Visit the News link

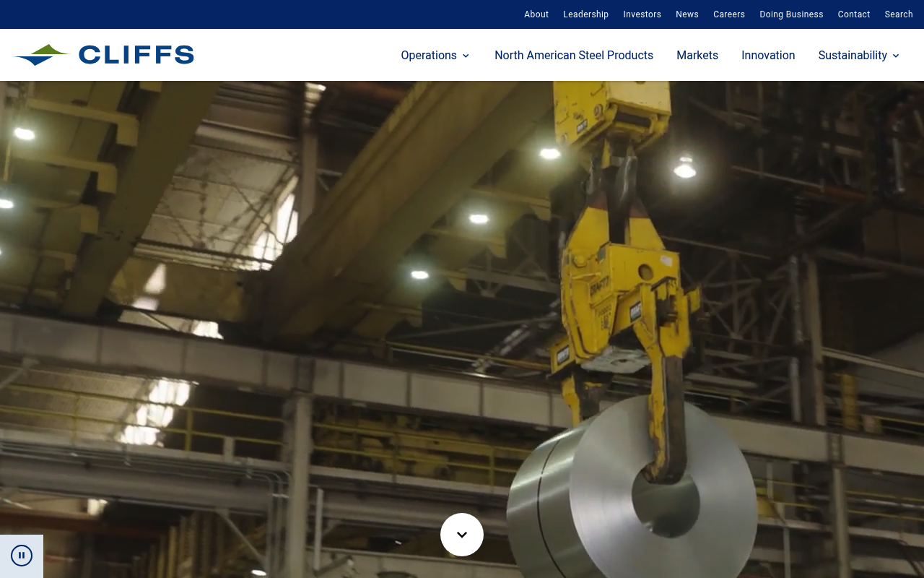(x=687, y=14)
